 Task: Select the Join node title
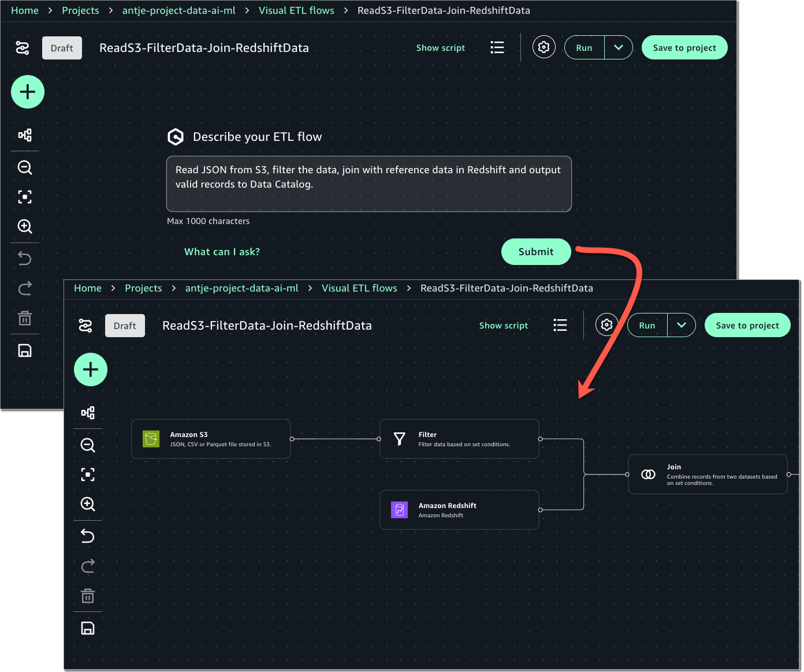coord(674,467)
